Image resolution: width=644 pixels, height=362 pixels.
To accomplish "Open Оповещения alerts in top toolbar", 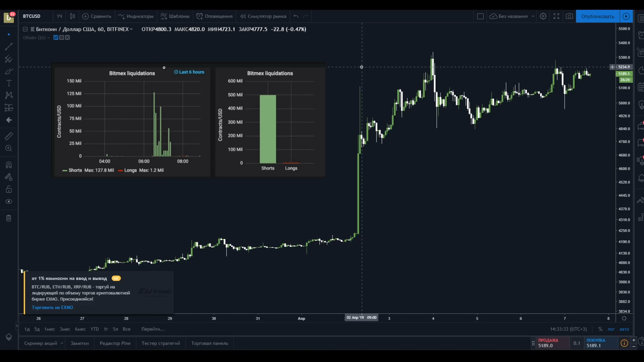I will pos(215,16).
